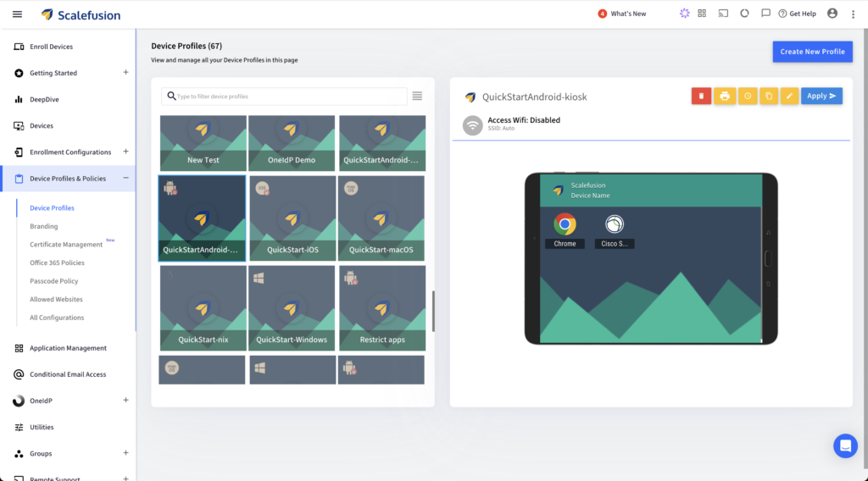Viewport: 868px width, 481px height.
Task: Expand Getting Started section
Action: point(125,73)
